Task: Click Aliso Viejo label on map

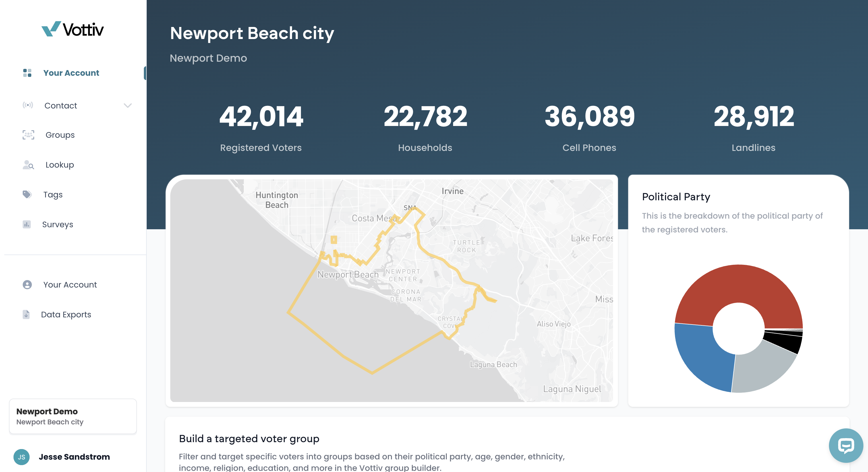Action: [x=554, y=324]
